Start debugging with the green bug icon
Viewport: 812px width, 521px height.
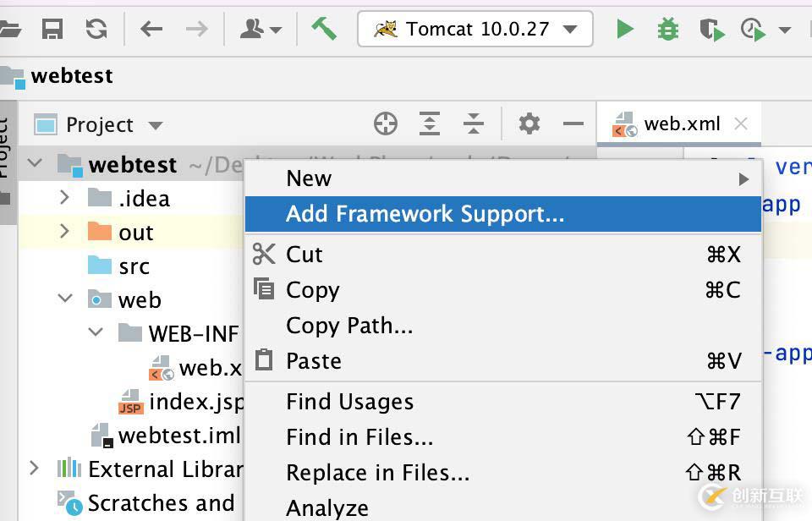point(668,29)
